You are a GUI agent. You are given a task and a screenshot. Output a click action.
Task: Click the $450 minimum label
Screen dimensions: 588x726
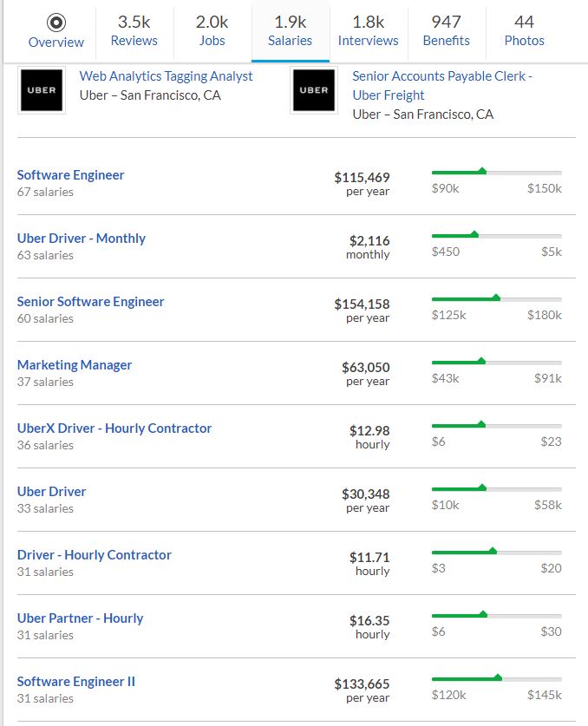[446, 252]
